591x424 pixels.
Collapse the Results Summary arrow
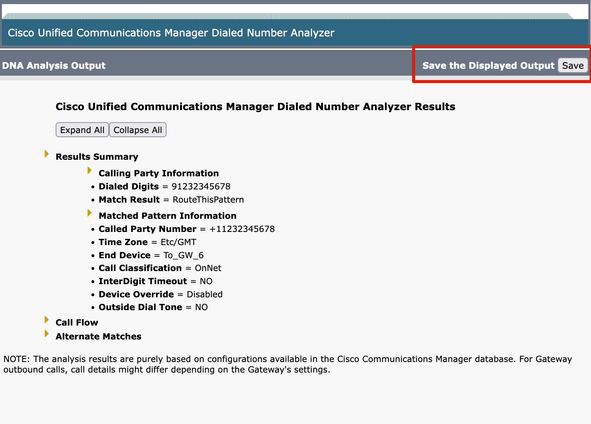click(x=46, y=154)
